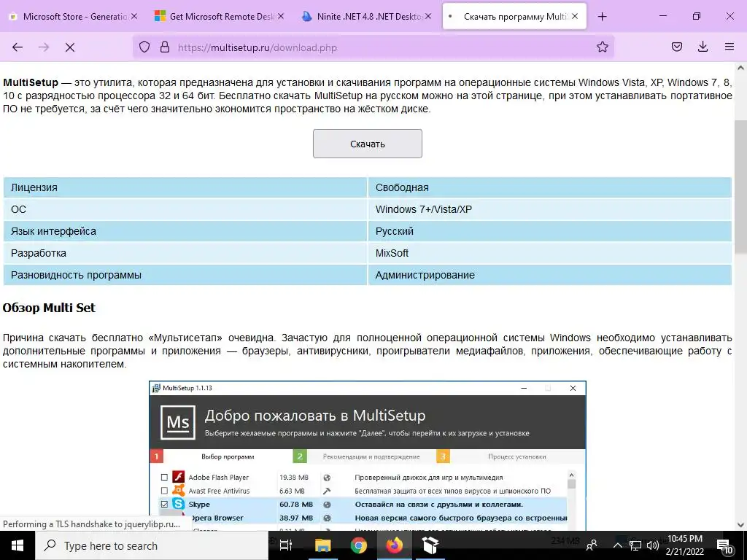Click the MixSoft developer cell

[550, 253]
